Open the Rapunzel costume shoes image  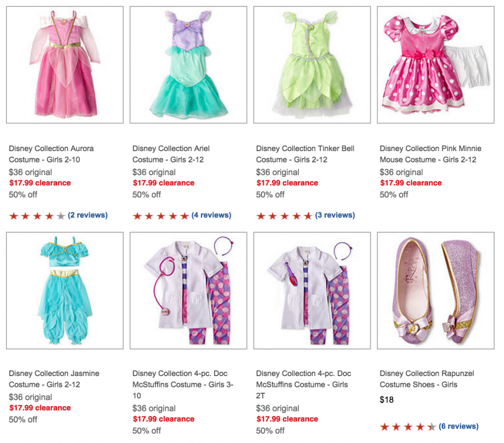pos(436,290)
